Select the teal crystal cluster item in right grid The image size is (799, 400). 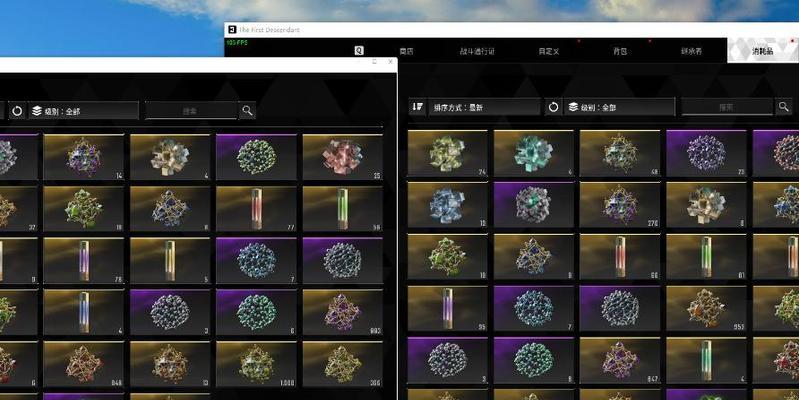(534, 153)
